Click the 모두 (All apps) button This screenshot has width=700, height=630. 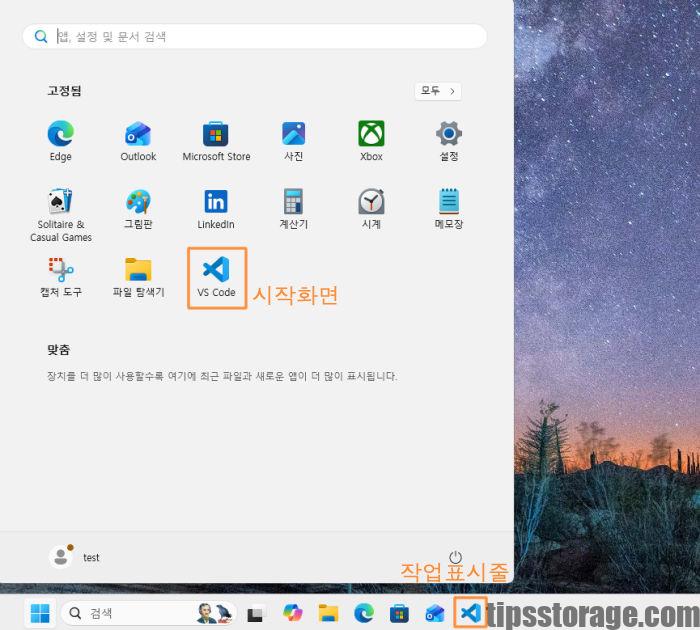(438, 91)
